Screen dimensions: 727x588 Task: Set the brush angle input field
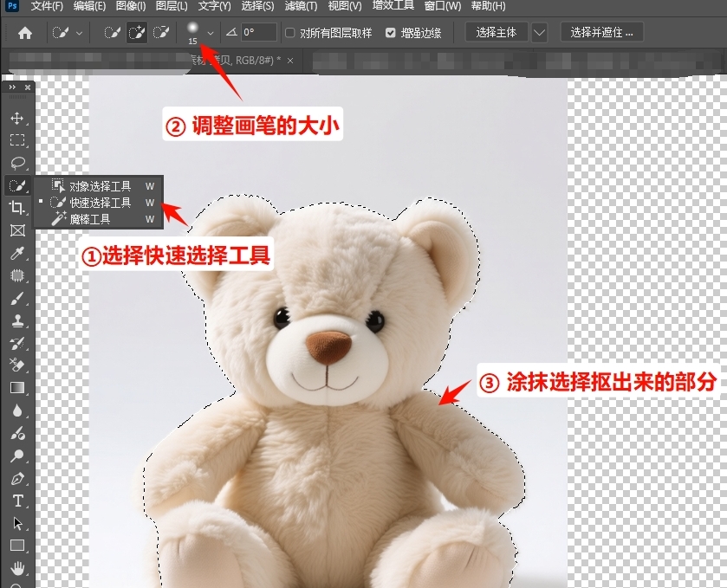(x=256, y=33)
